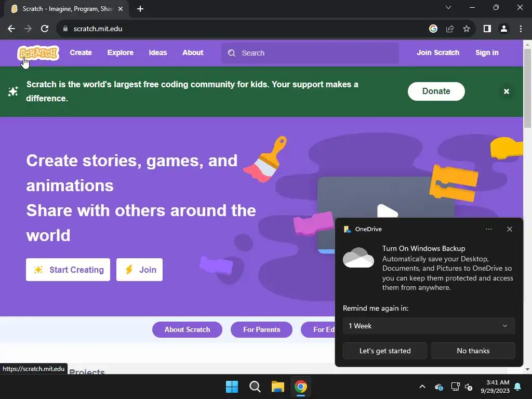Click Join Scratch in the navbar
532x399 pixels.
437,52
